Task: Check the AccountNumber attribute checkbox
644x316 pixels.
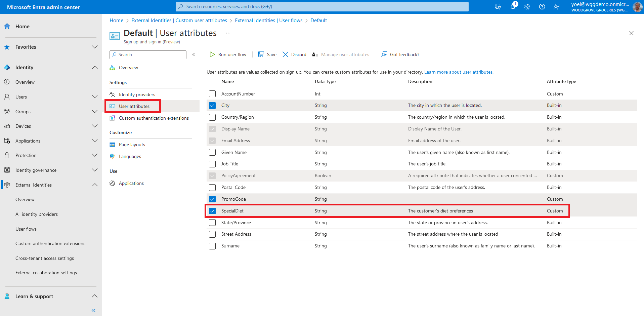Action: click(x=212, y=94)
